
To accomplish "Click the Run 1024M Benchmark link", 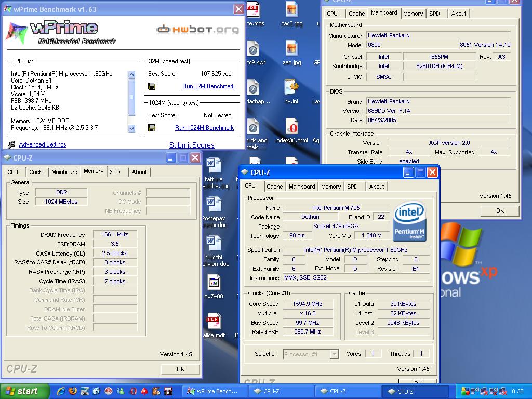I will pos(204,128).
